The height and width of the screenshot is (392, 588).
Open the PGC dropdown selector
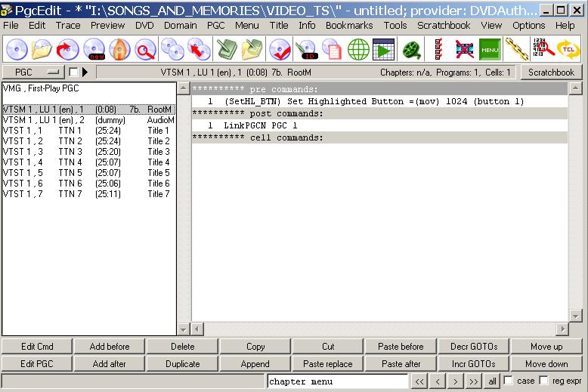(x=33, y=72)
